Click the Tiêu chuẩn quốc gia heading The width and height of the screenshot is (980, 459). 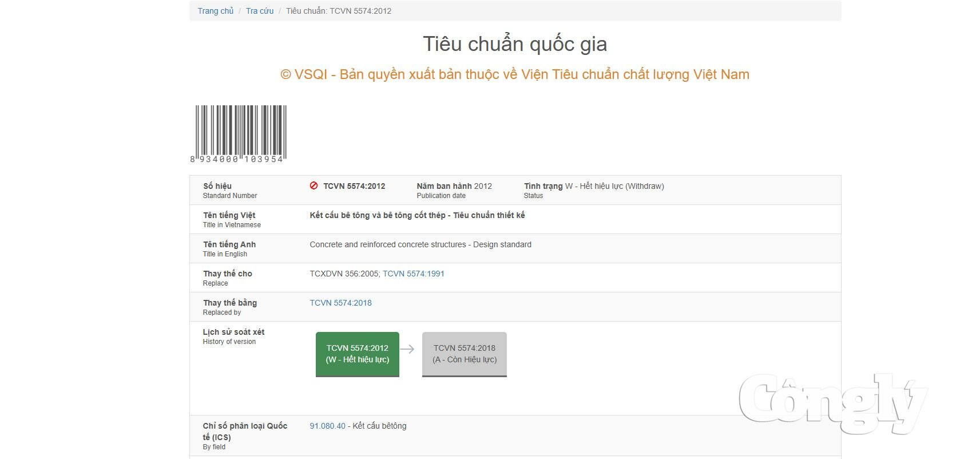(x=515, y=44)
